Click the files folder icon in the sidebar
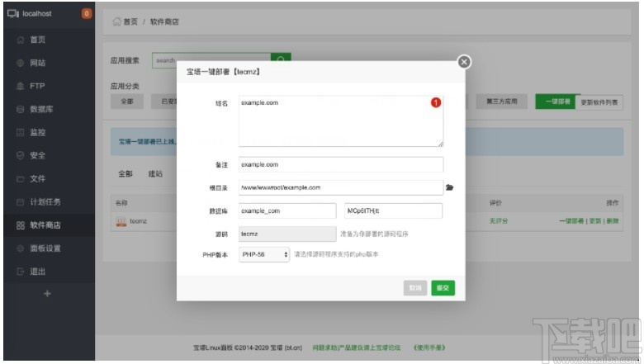644x364 pixels. click(21, 179)
